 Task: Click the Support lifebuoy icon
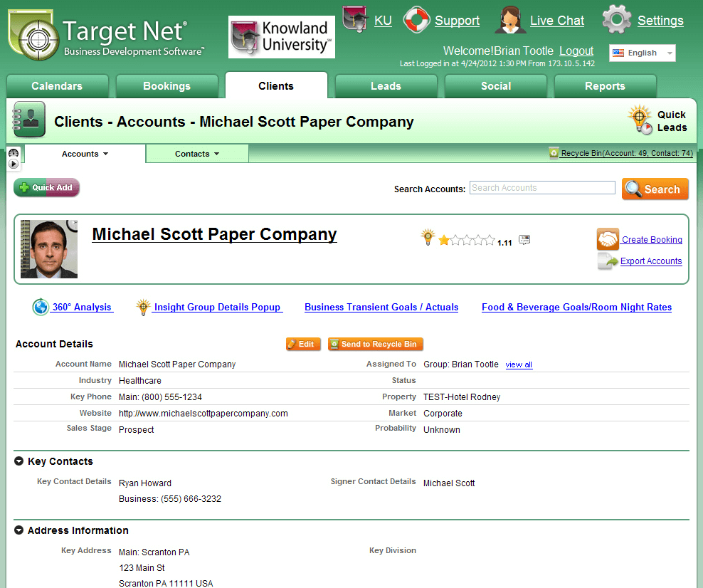416,20
